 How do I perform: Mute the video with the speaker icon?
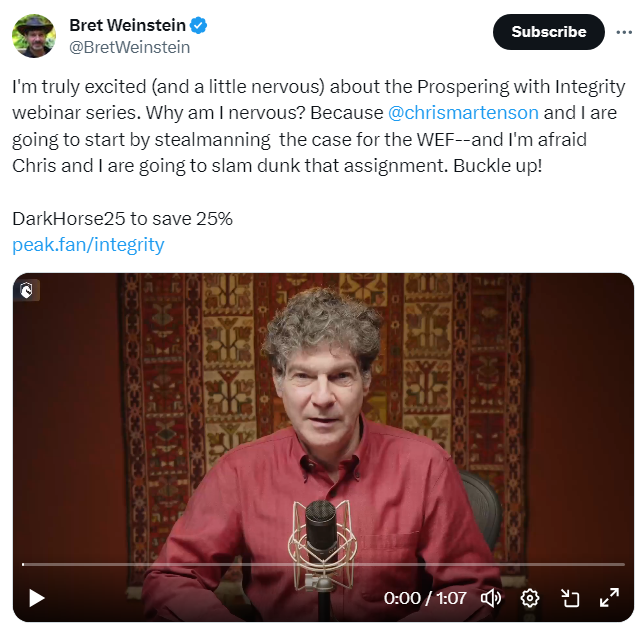[x=491, y=598]
